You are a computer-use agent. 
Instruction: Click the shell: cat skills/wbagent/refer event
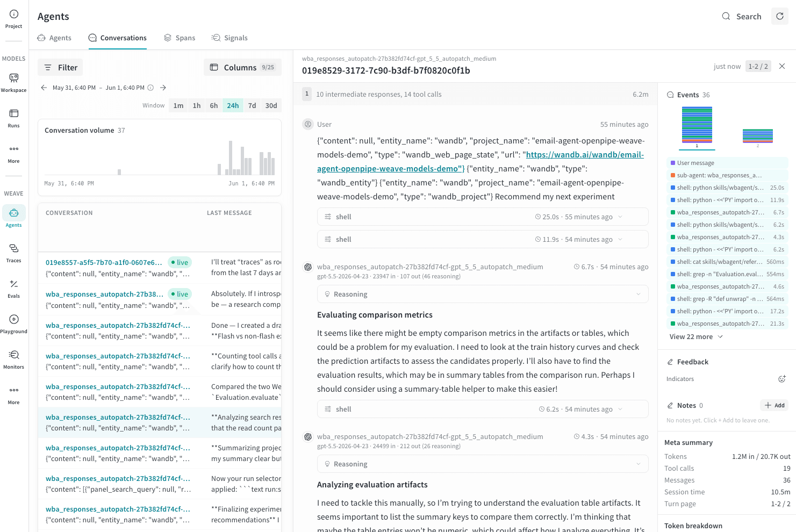pyautogui.click(x=727, y=262)
